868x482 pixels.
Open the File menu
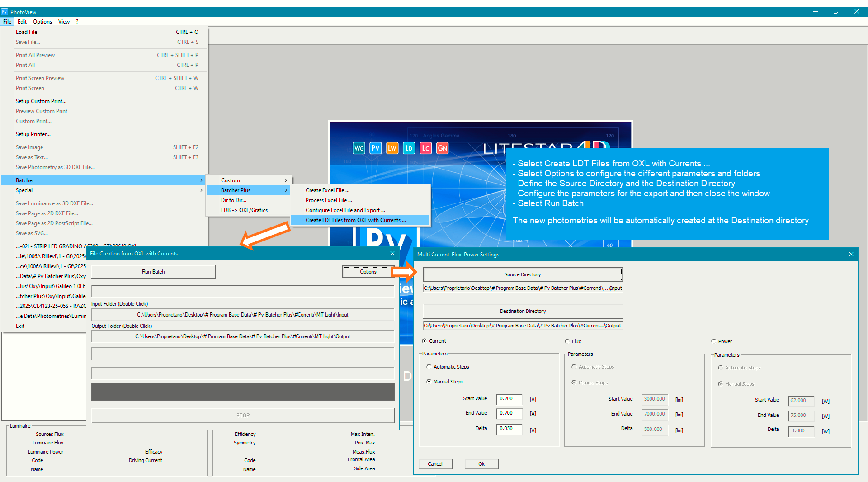[7, 22]
